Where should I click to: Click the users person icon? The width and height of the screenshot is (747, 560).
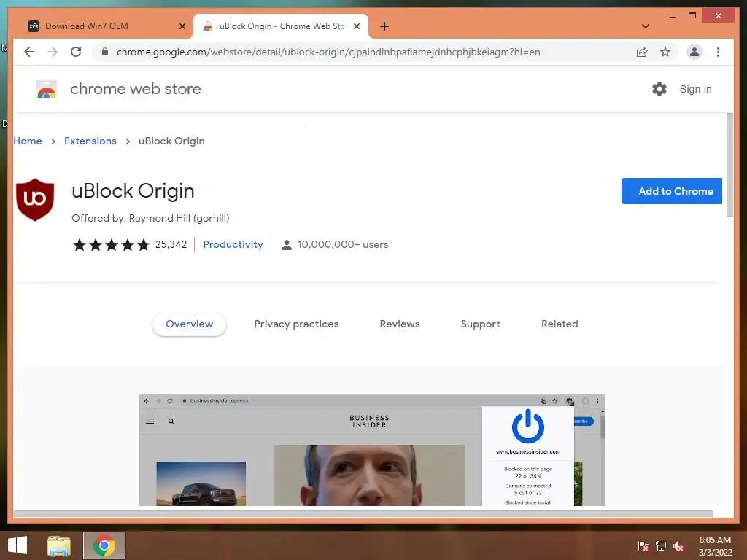point(286,245)
